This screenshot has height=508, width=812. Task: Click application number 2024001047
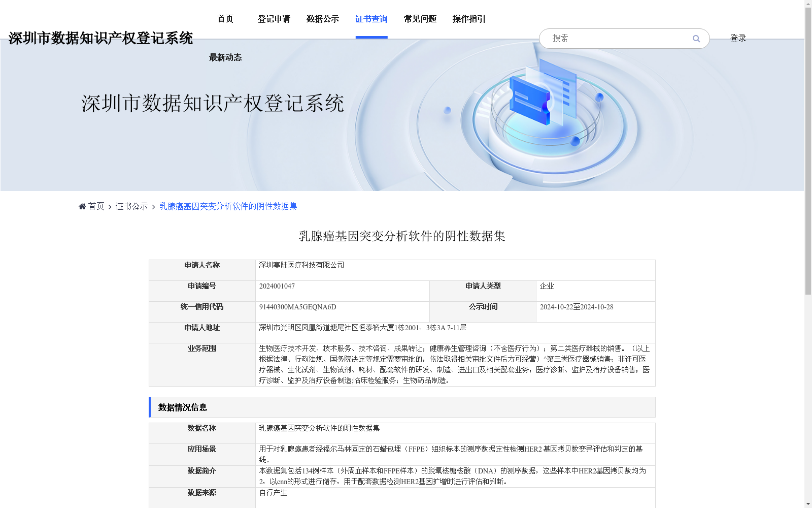coord(277,286)
